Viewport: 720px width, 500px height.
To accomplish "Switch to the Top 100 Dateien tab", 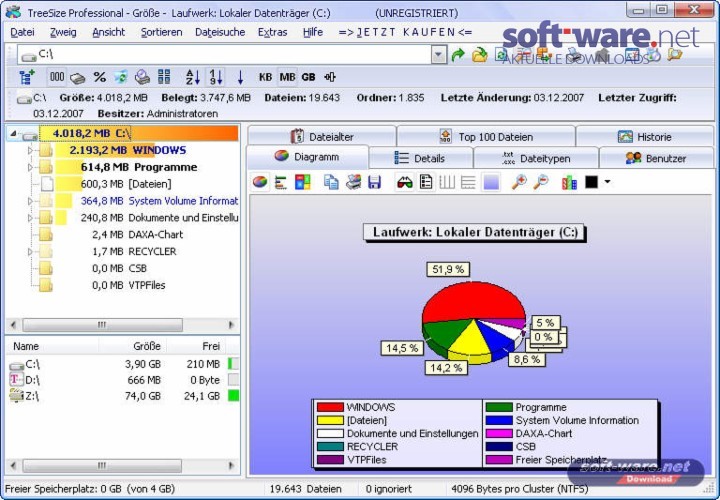I will tap(486, 136).
